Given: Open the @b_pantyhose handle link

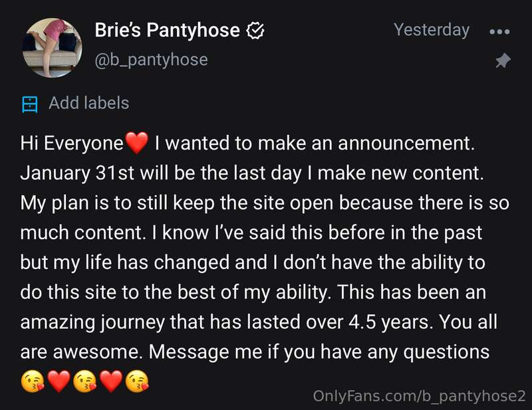Looking at the screenshot, I should pyautogui.click(x=152, y=60).
